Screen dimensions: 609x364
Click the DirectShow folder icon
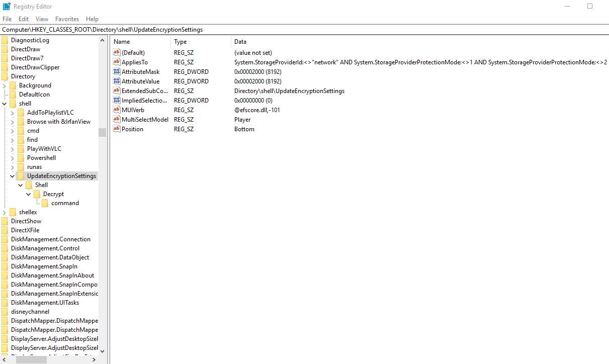pyautogui.click(x=5, y=221)
